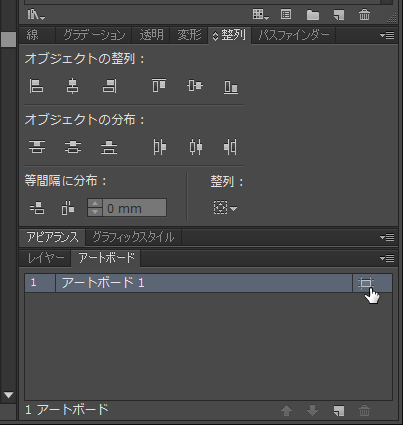The width and height of the screenshot is (403, 425).
Task: Open the align-to (整列) dropdown
Action: click(225, 208)
